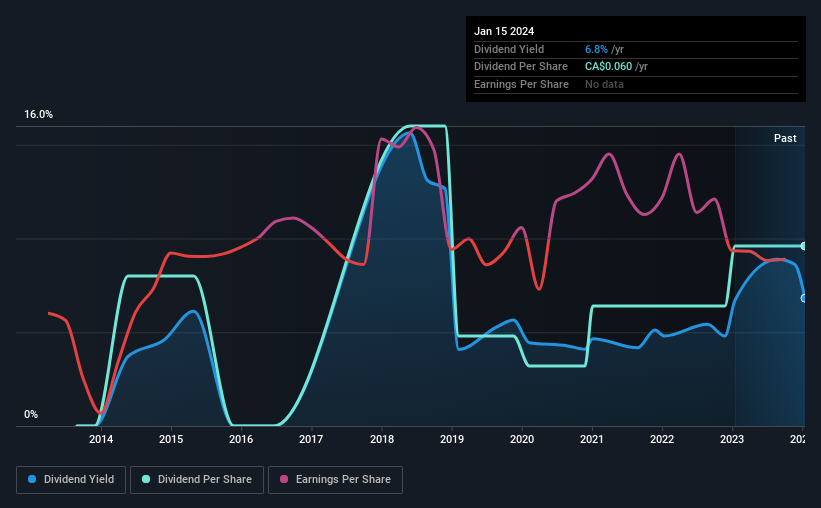The image size is (821, 508).
Task: Toggle the Dividend Yield legend button
Action: (x=71, y=480)
